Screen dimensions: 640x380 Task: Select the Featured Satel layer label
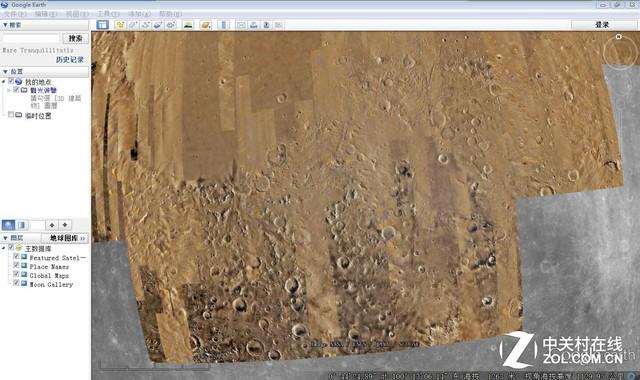[58, 258]
